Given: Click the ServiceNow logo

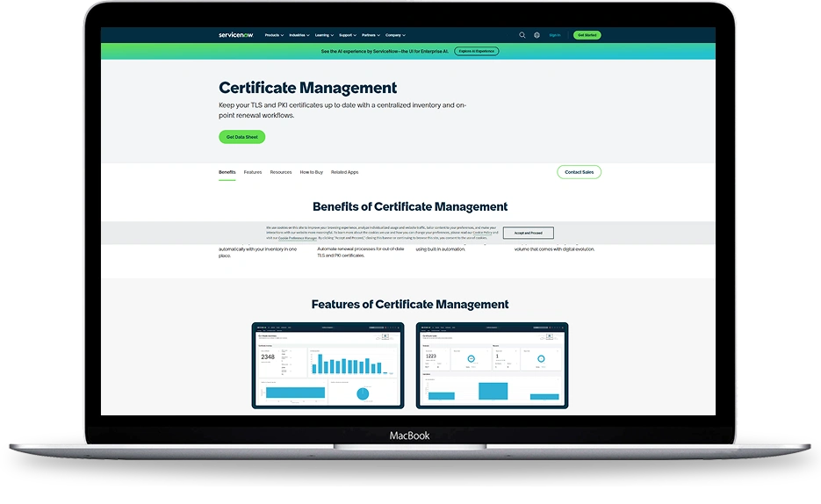Looking at the screenshot, I should (x=235, y=35).
